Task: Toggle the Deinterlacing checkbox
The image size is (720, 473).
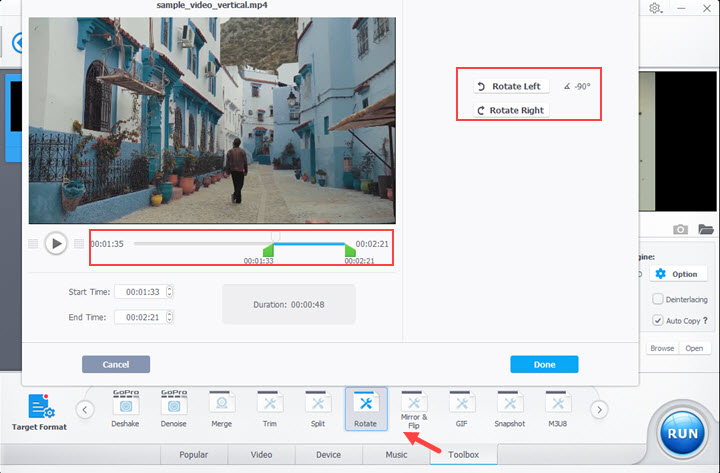Action: tap(658, 299)
